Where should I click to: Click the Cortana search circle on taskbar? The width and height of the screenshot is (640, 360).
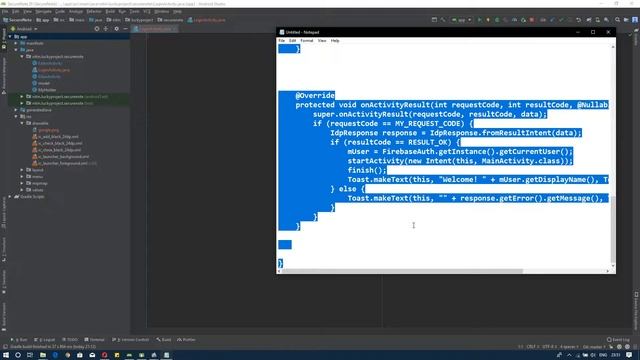(18, 355)
